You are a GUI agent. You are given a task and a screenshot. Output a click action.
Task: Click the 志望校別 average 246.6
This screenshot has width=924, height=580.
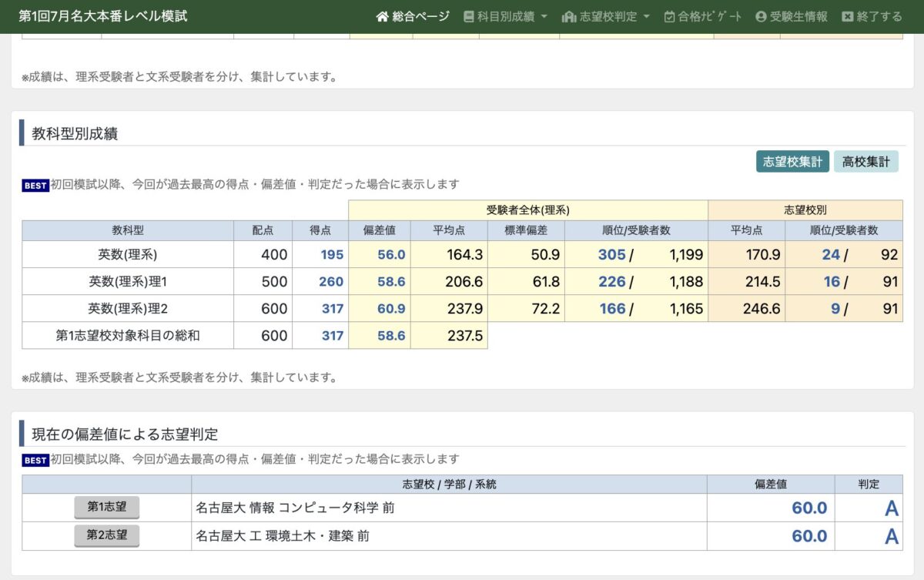click(x=762, y=309)
